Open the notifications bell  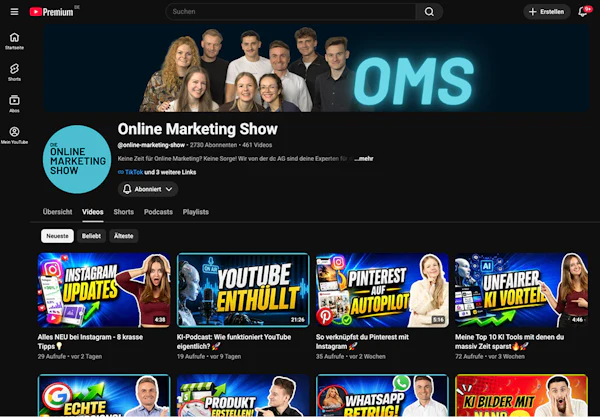583,12
